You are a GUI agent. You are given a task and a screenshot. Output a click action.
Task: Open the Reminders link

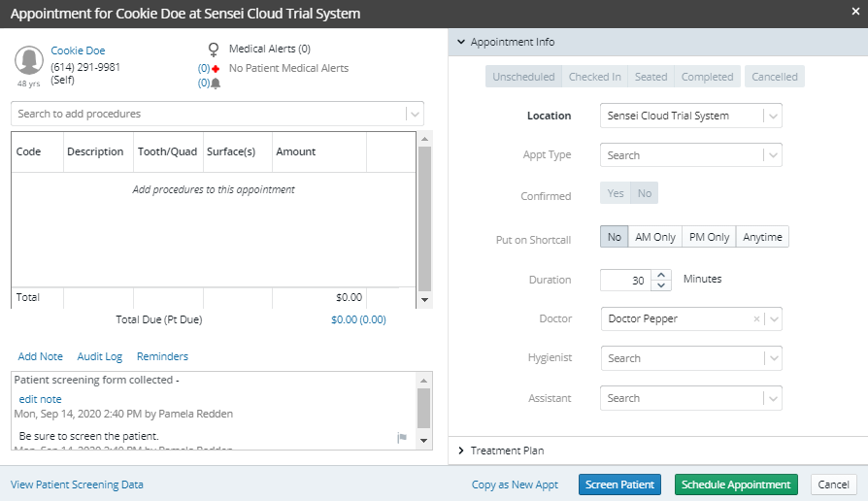tap(162, 356)
